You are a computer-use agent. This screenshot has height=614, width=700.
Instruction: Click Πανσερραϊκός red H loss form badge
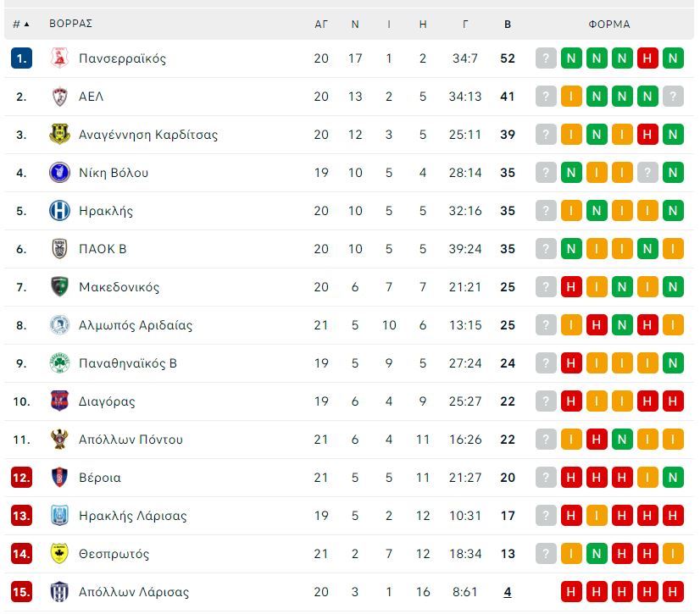click(647, 58)
